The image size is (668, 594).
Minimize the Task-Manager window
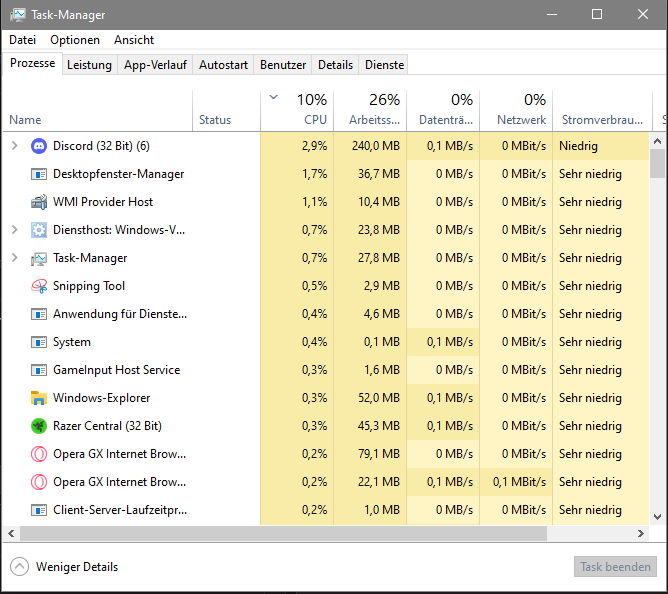552,14
